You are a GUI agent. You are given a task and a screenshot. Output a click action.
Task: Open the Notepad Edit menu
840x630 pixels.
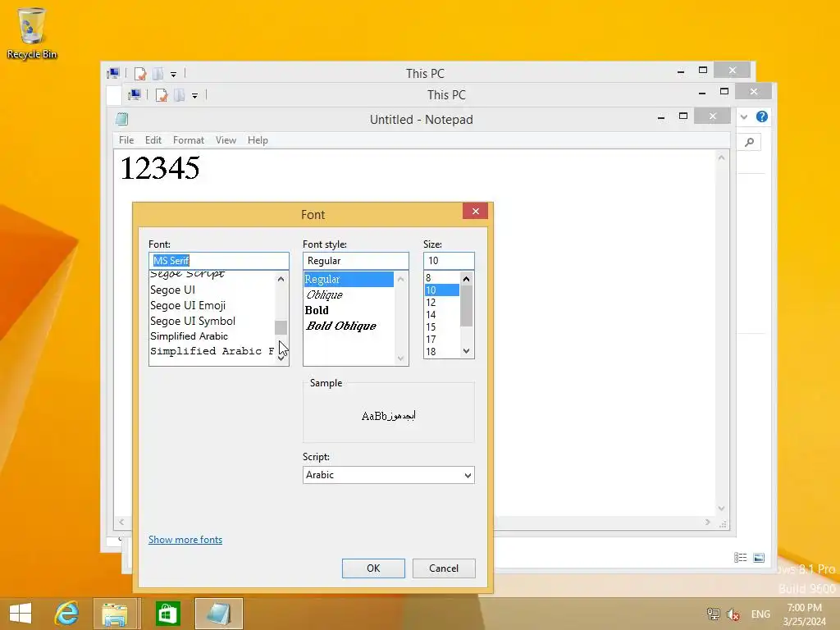(x=153, y=139)
